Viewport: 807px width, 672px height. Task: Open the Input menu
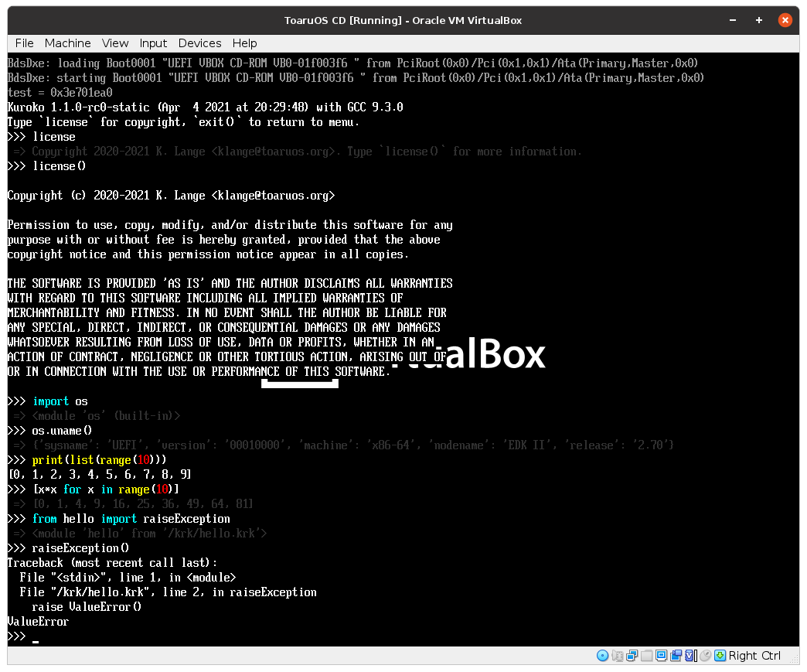(153, 43)
